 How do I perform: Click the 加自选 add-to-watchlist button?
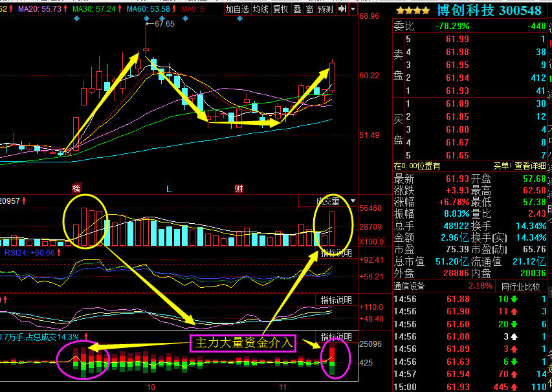[237, 9]
